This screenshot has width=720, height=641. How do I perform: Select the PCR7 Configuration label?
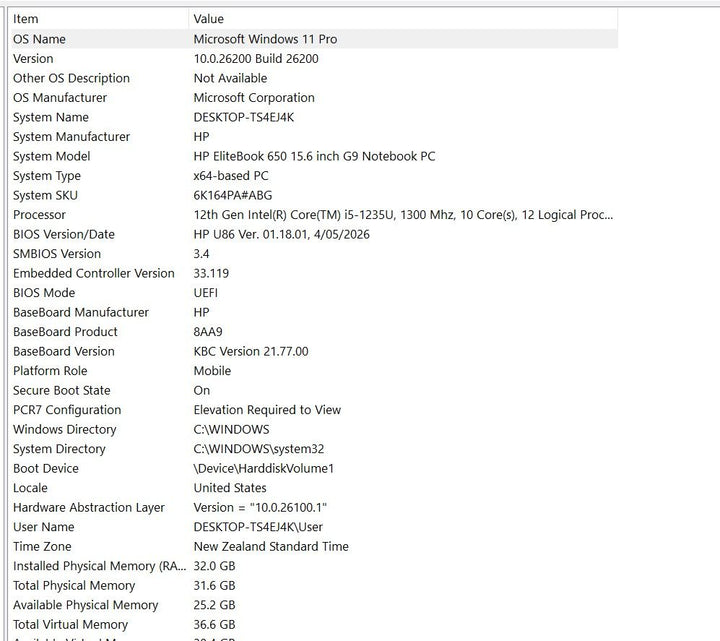pyautogui.click(x=67, y=410)
